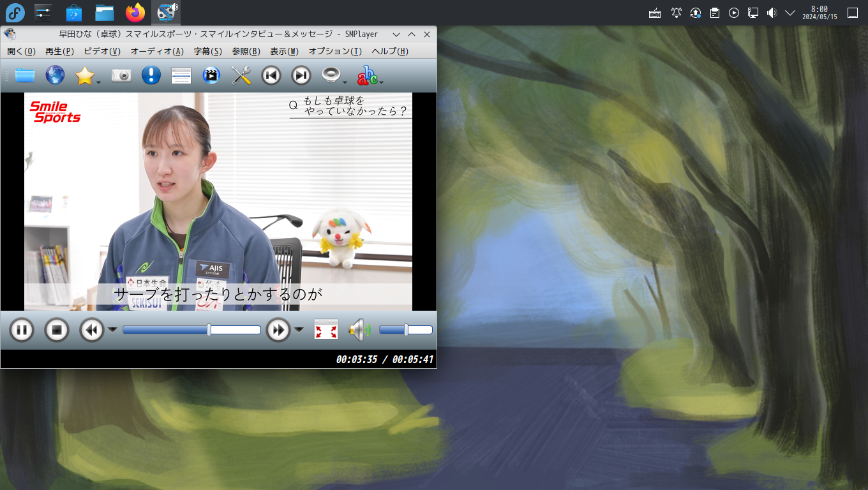
Task: Pause playback with the pause button
Action: [x=21, y=330]
